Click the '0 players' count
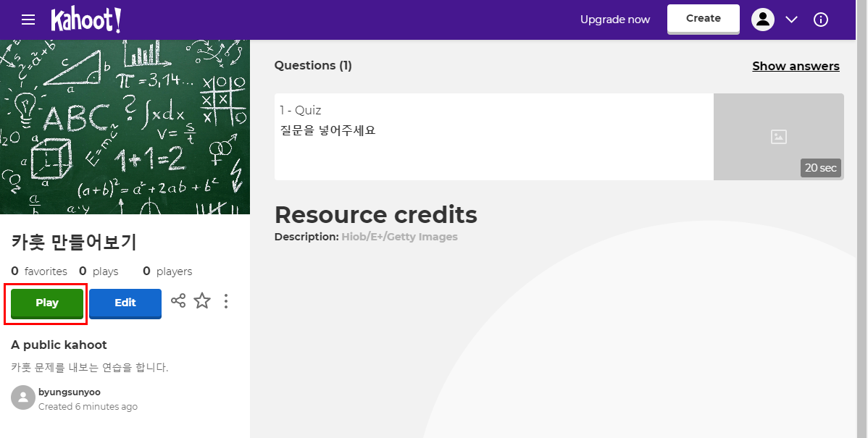Viewport: 868px width, 438px height. tap(168, 271)
